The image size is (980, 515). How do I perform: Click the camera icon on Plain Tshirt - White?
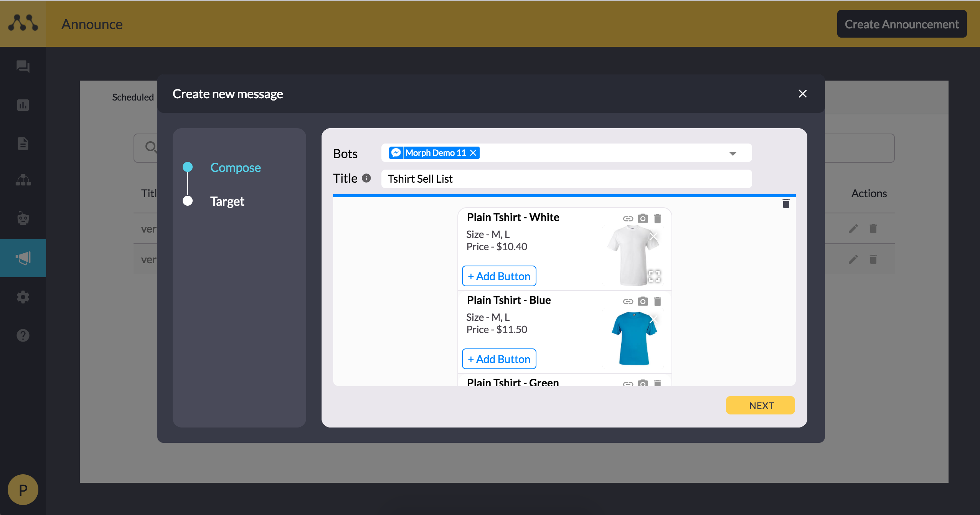click(643, 219)
